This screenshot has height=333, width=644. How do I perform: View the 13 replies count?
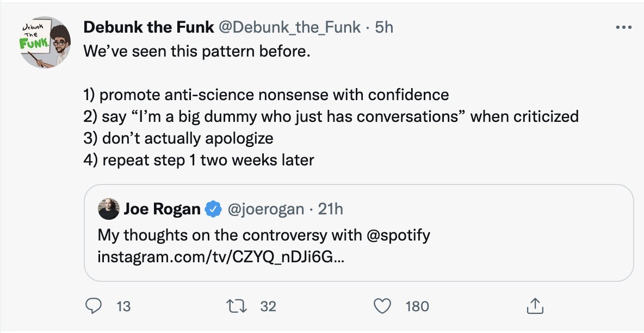123,307
